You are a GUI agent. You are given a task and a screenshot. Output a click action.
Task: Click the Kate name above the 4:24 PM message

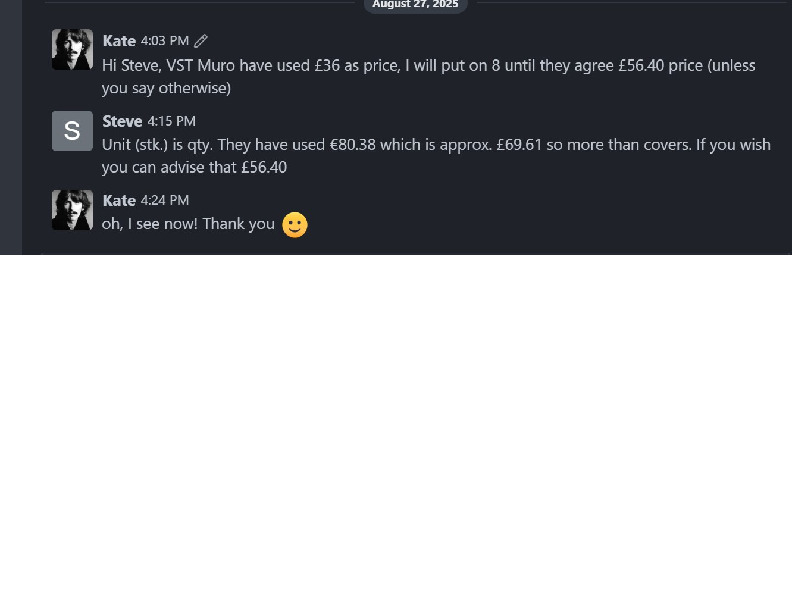coord(119,200)
